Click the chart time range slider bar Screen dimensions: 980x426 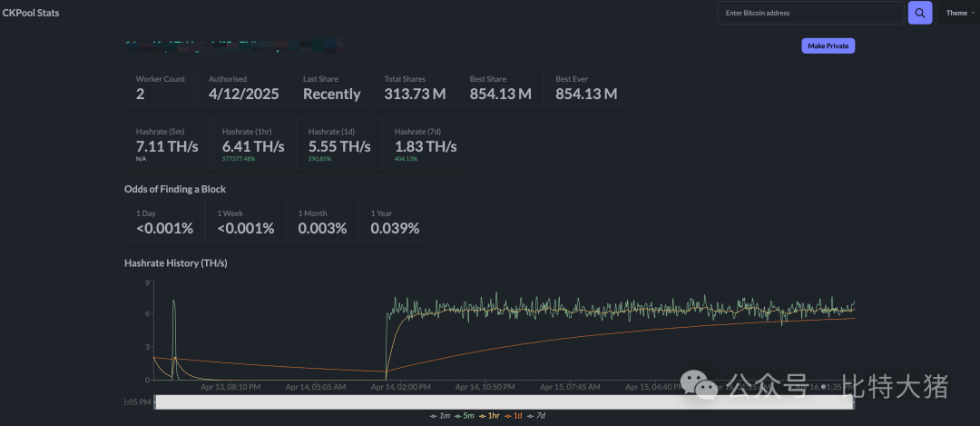click(x=504, y=402)
